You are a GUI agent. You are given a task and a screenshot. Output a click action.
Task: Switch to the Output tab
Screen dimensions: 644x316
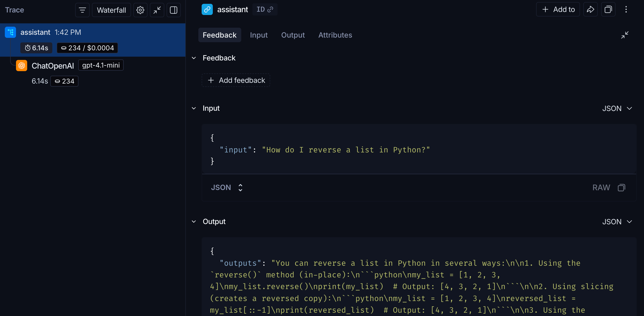tap(293, 35)
